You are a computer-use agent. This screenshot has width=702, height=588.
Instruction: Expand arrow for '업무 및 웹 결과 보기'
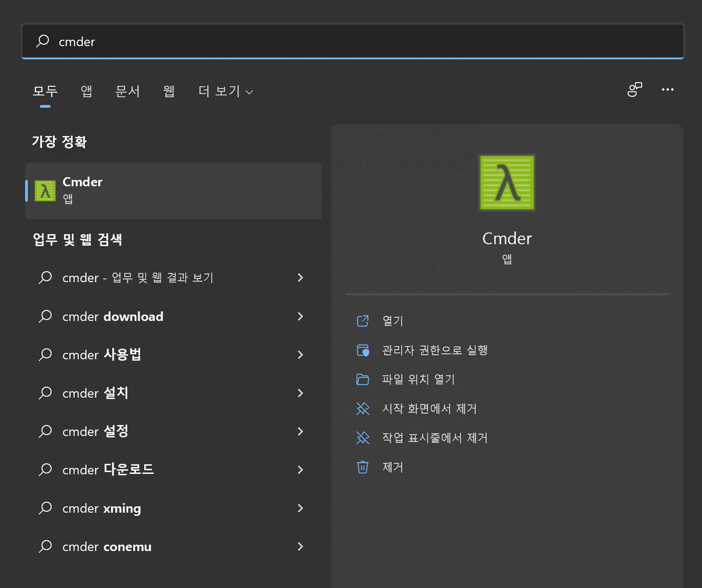pos(300,278)
